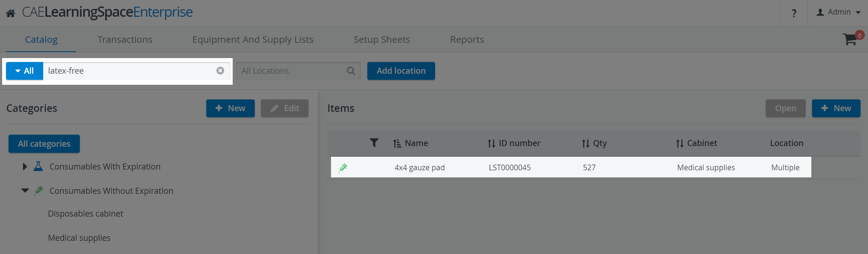
Task: Open the Admin user menu
Action: pyautogui.click(x=838, y=12)
